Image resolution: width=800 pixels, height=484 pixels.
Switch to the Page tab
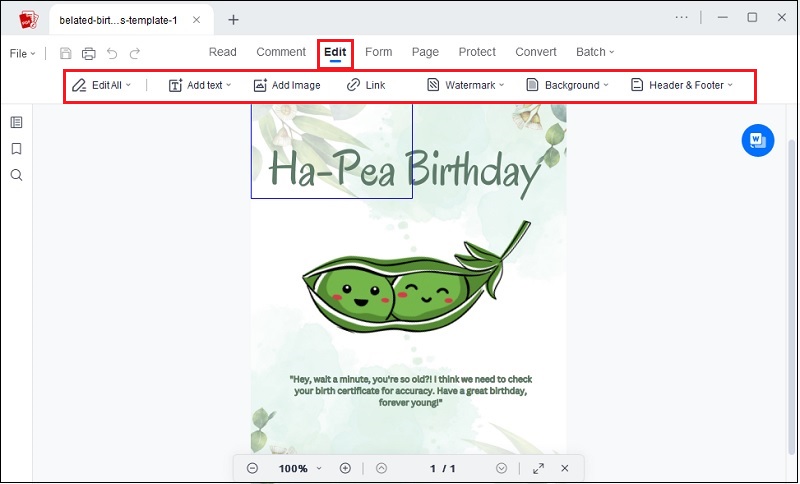coord(425,52)
